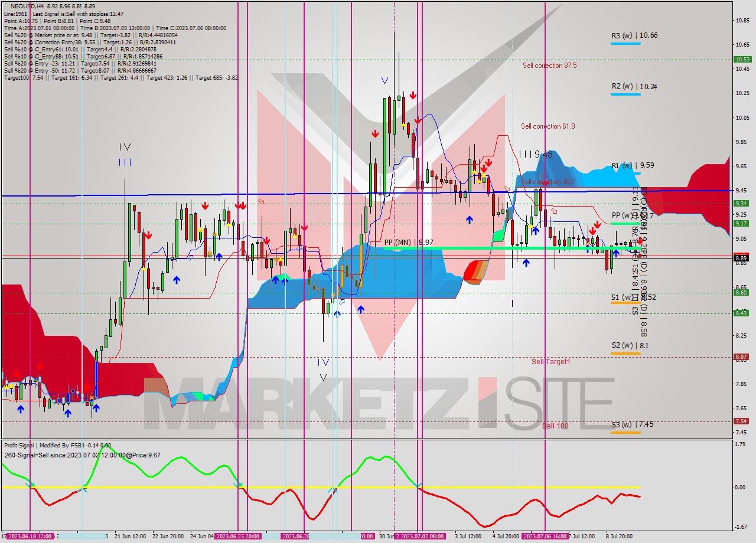Click the green 8.43 price tag on axis

pyautogui.click(x=742, y=313)
